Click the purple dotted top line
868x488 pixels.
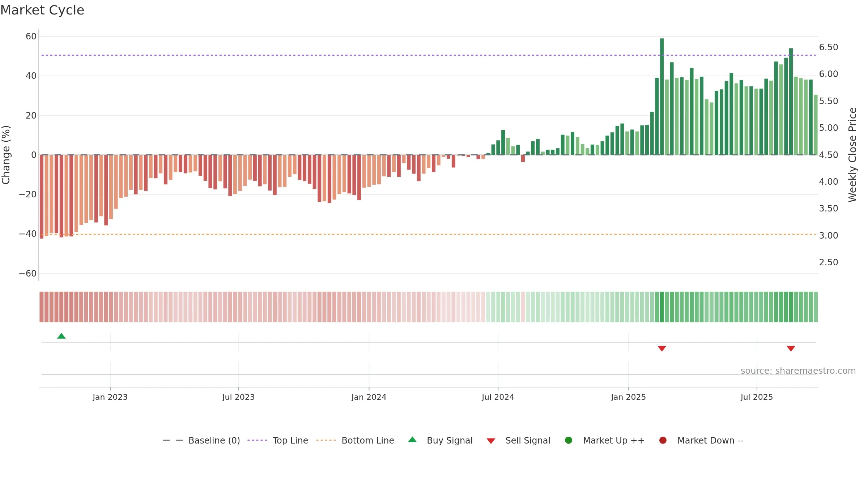(429, 55)
